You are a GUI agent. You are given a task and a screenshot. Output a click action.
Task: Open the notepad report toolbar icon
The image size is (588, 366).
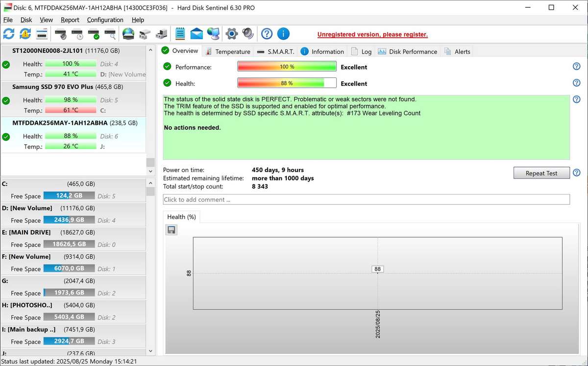click(180, 33)
